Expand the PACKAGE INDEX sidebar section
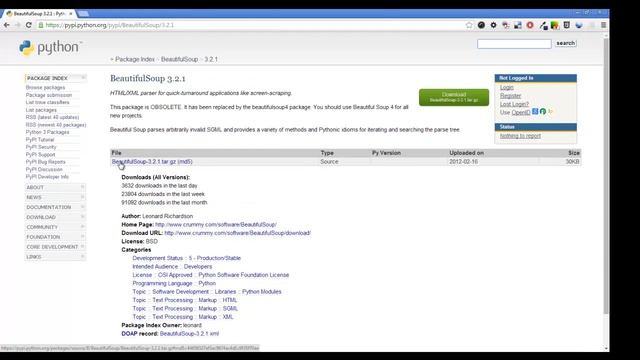The width and height of the screenshot is (640, 360). [x=56, y=78]
